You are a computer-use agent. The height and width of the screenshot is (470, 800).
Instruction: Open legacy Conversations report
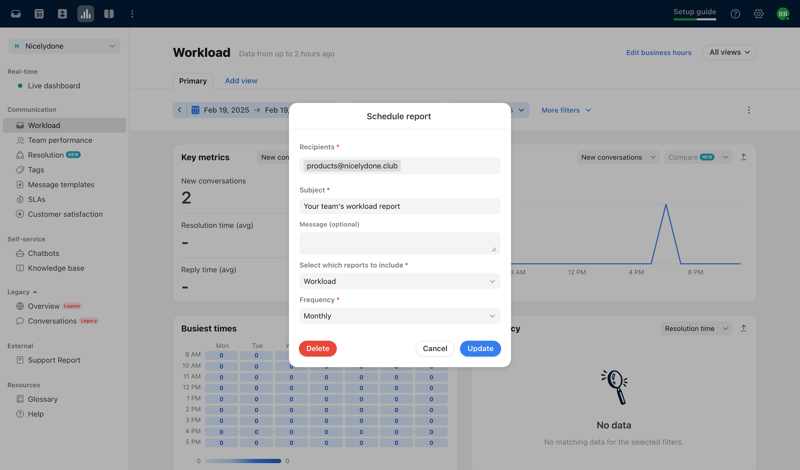52,321
